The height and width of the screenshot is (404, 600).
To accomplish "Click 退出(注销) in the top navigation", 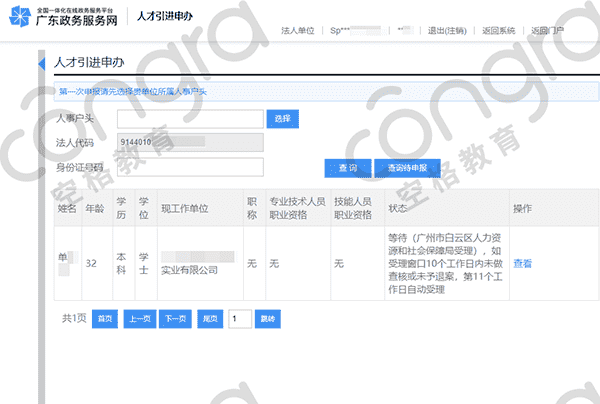I will click(447, 31).
